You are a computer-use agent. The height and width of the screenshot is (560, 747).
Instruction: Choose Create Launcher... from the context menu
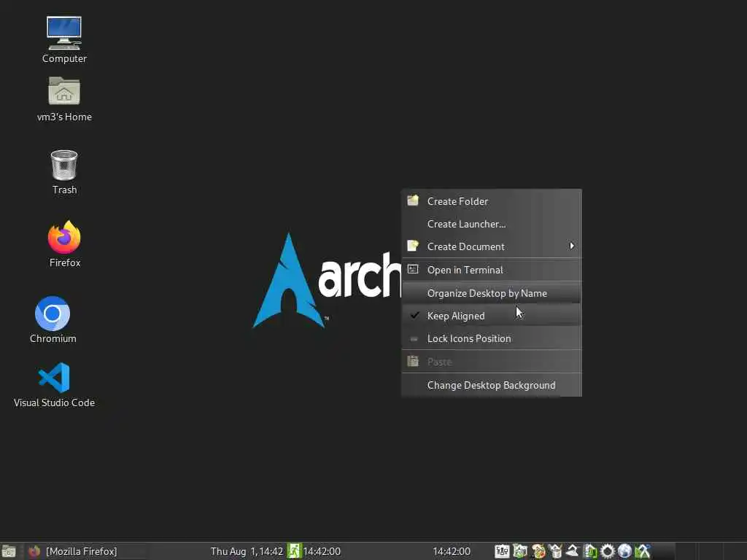coord(492,224)
